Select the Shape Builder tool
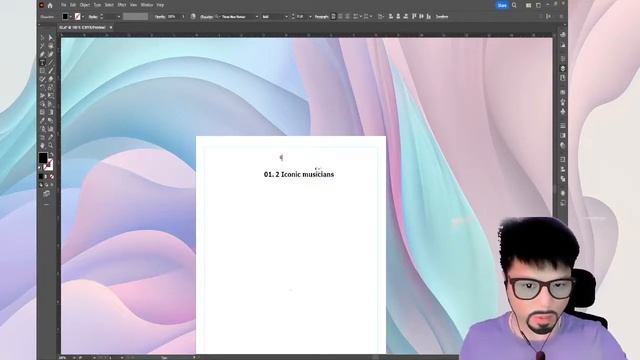This screenshot has height=360, width=640. pos(42,104)
